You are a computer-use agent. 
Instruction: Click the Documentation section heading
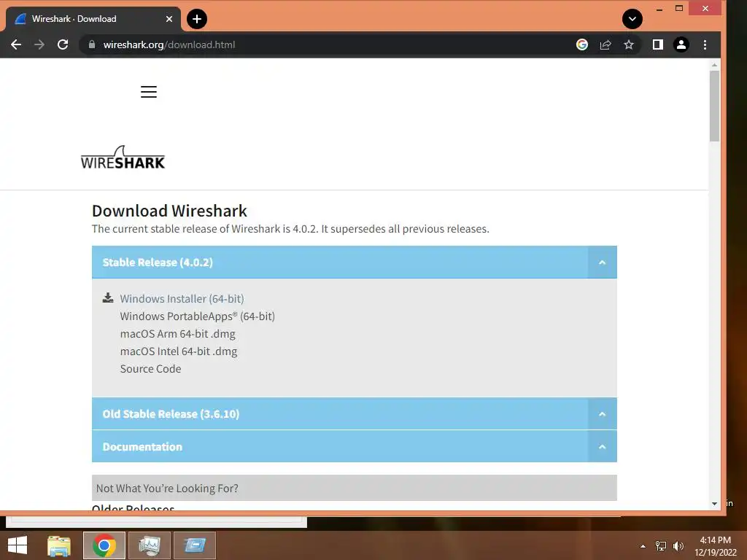click(x=142, y=447)
